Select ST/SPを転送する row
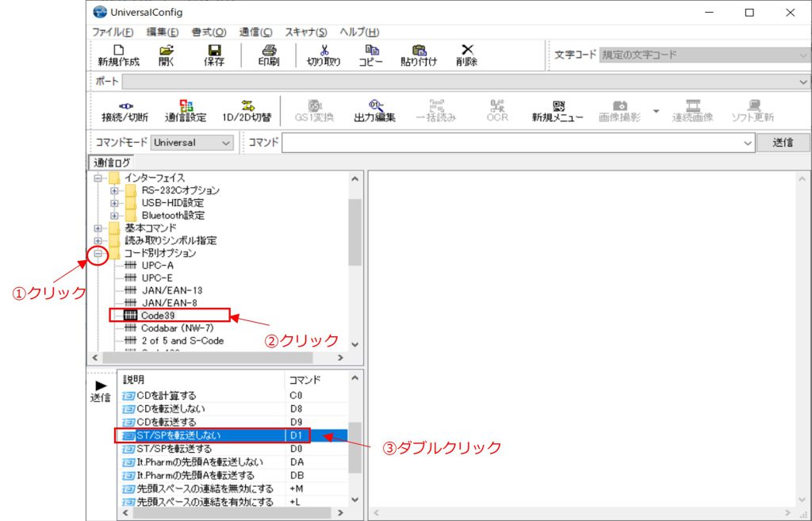The image size is (812, 521). [x=233, y=449]
